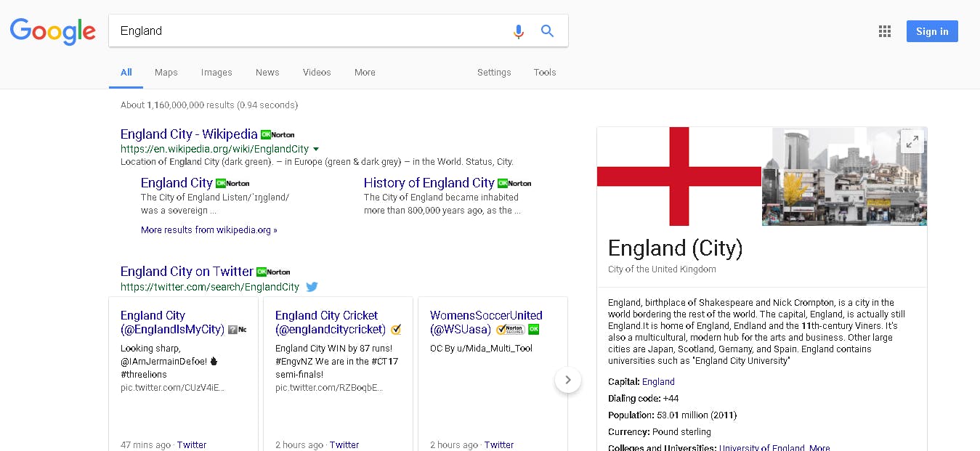Click the Twitter bird icon beside the search URL
Viewport: 980px width, 451px height.
click(312, 287)
